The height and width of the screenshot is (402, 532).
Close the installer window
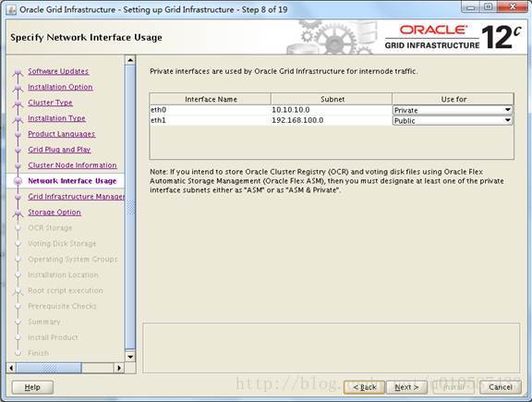coord(512,7)
